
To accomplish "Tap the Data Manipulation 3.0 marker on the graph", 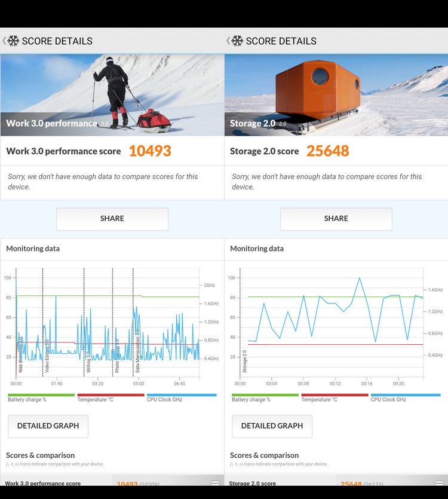I will 137,351.
